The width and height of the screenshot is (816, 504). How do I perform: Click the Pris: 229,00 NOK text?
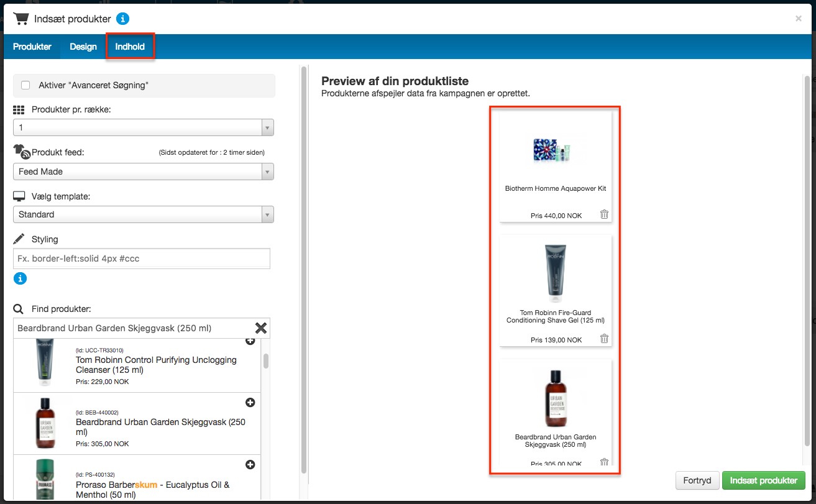[x=103, y=382]
